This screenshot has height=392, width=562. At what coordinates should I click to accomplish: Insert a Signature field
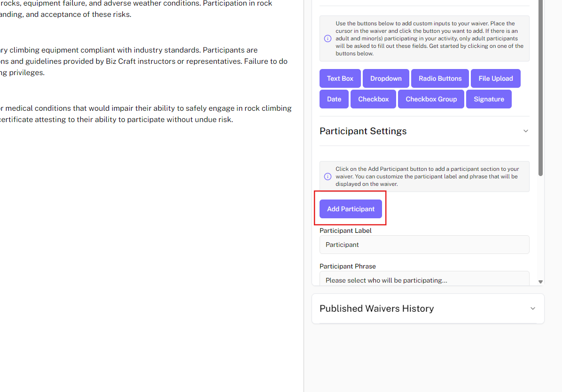[x=489, y=99]
